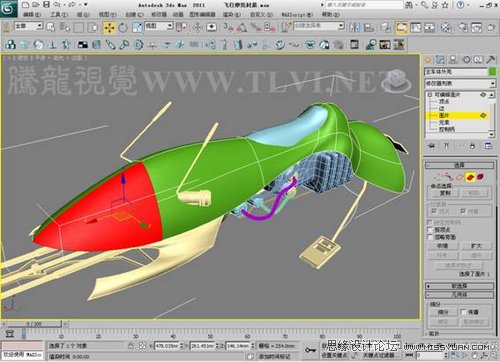Open the Render Setup icon

pyautogui.click(x=463, y=27)
